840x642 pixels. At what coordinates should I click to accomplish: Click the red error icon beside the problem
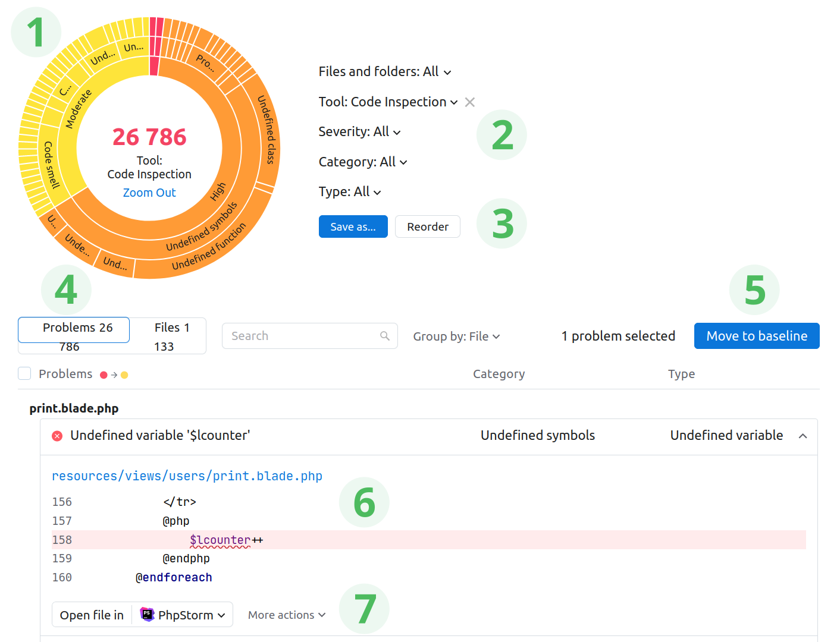click(57, 436)
